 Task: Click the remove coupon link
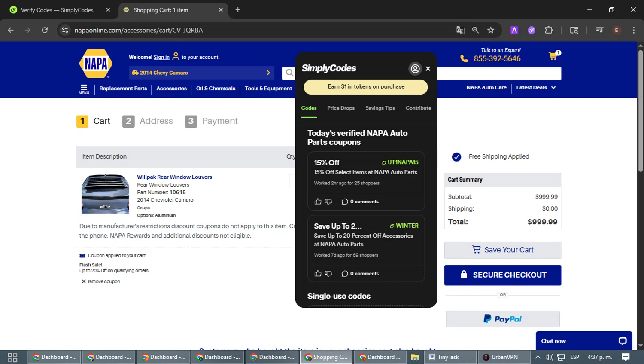104,282
